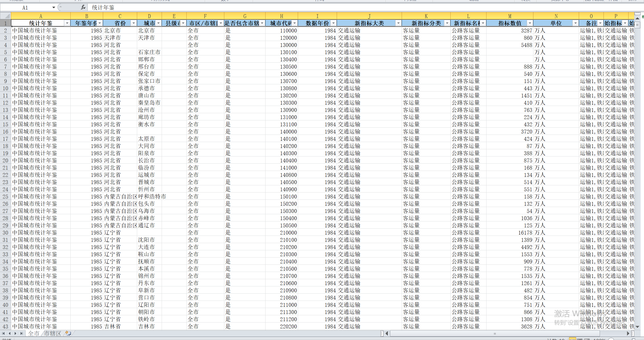Open the Name Box dropdown arrow

tap(54, 7)
